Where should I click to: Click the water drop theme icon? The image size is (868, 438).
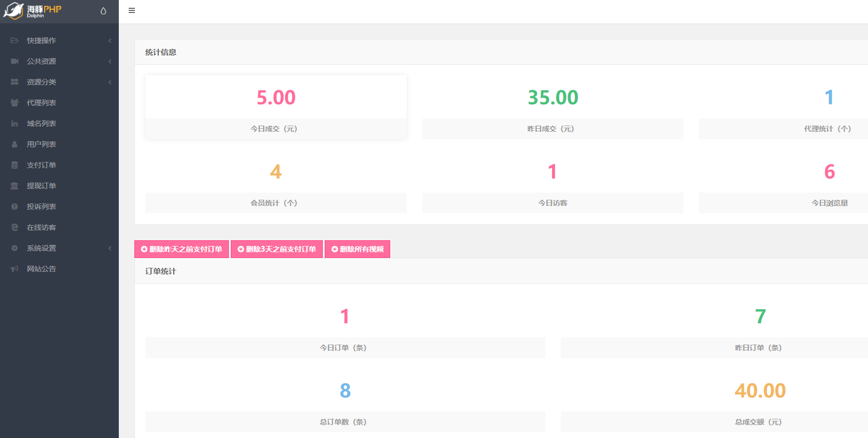(x=103, y=11)
